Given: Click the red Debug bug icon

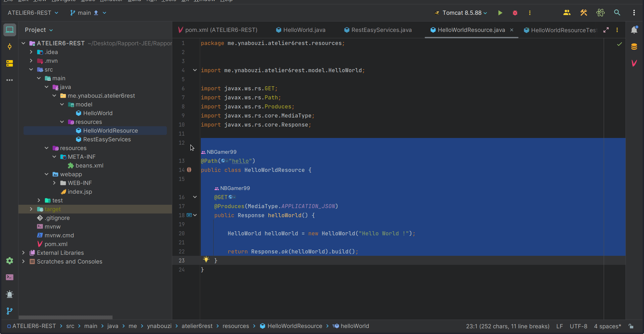Looking at the screenshot, I should click(515, 13).
